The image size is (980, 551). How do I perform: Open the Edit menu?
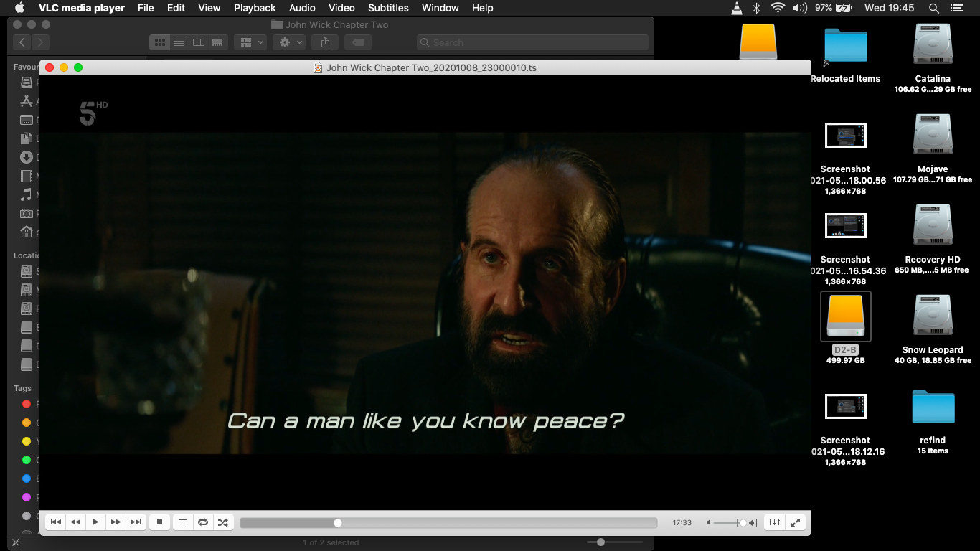pyautogui.click(x=176, y=8)
